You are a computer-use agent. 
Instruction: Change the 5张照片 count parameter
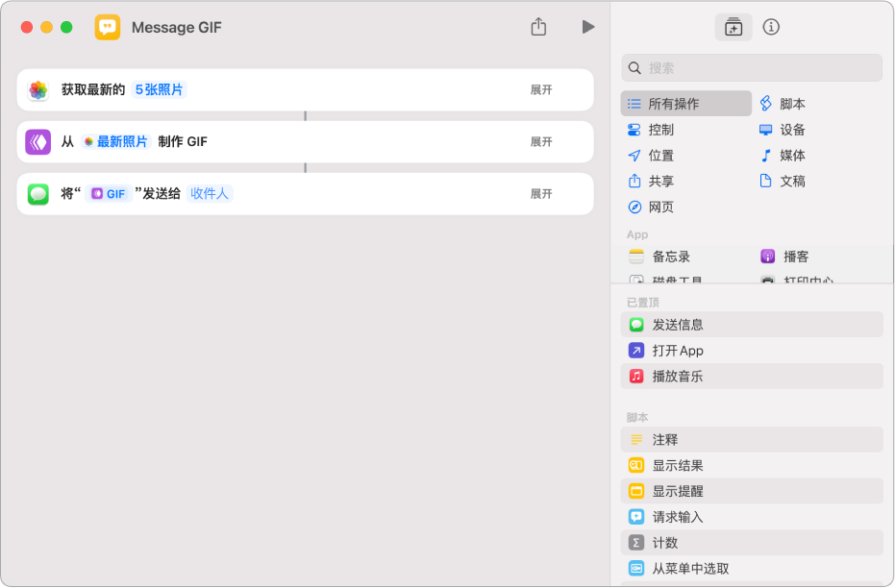click(x=159, y=90)
